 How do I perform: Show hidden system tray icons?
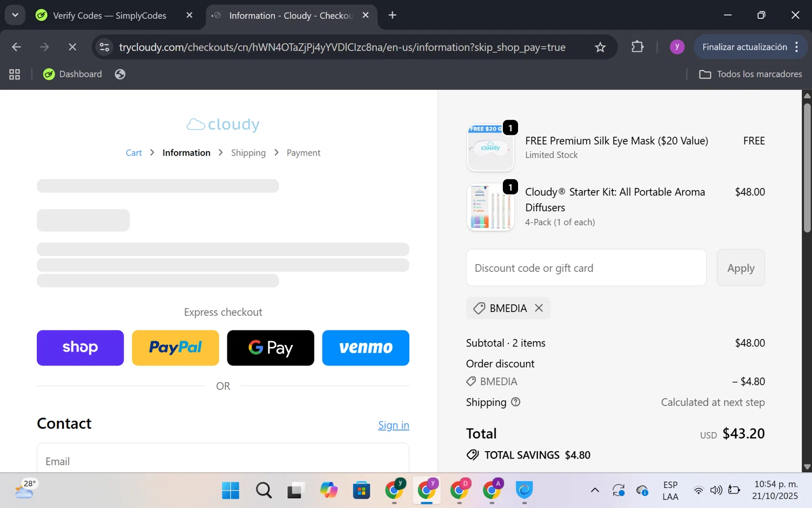tap(594, 490)
